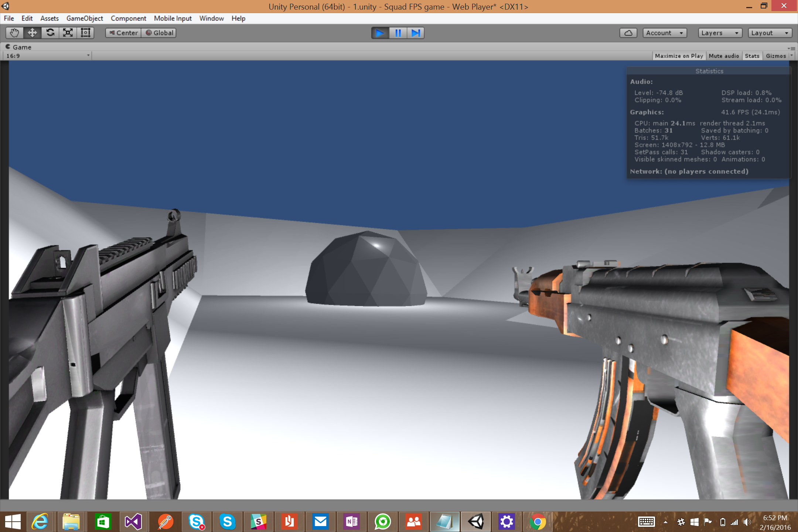Select the Game tab
The width and height of the screenshot is (798, 532).
[18, 47]
